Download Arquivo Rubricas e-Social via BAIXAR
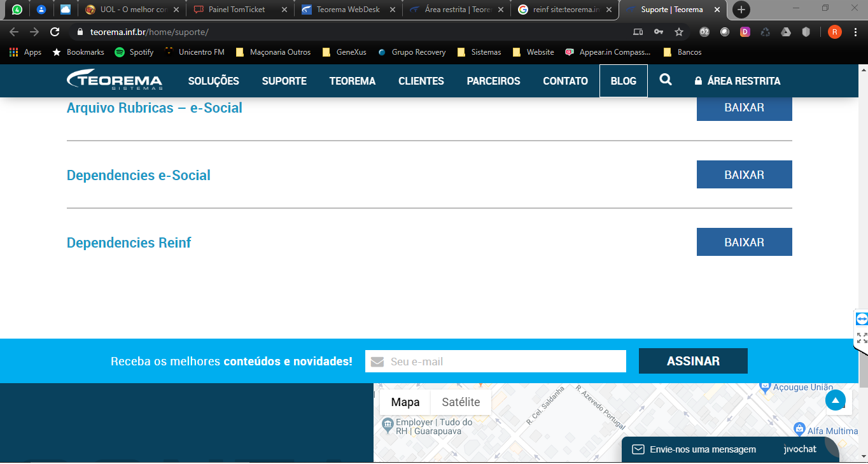Screen dimensions: 868x464 [745, 108]
